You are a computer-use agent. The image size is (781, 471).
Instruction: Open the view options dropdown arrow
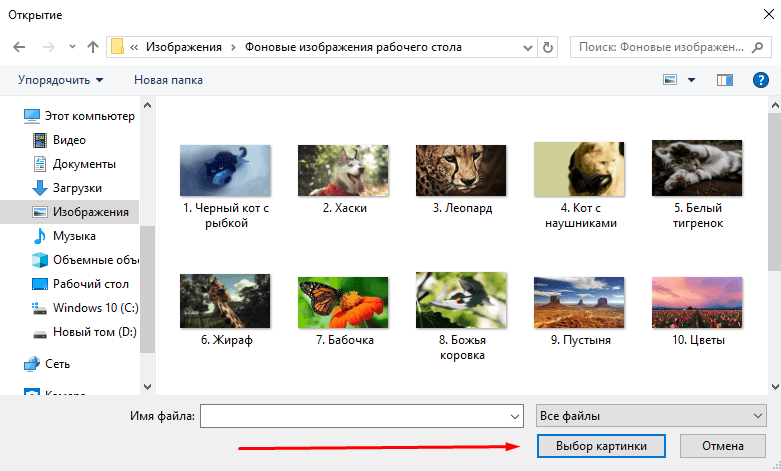(691, 80)
